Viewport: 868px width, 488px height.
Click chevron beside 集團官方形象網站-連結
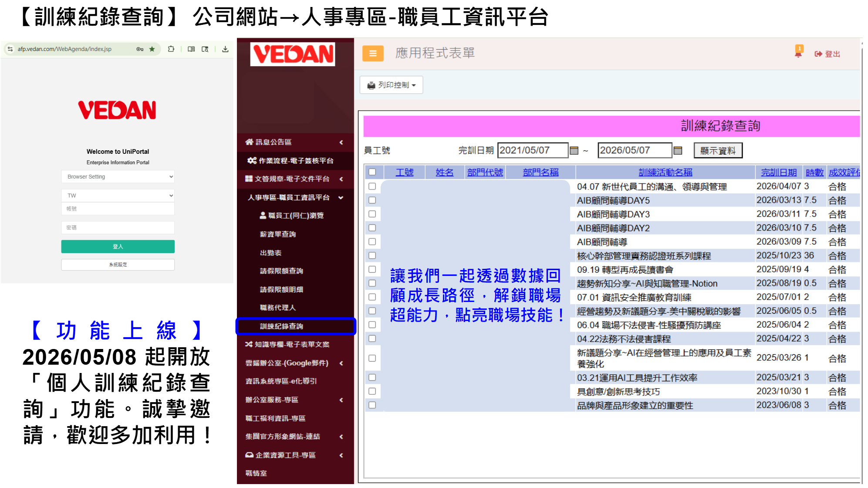(341, 437)
